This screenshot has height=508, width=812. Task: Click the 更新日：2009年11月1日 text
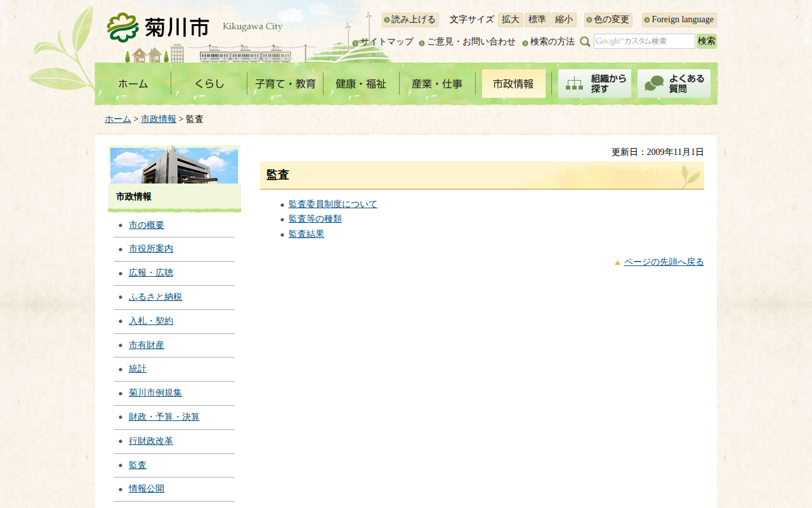pyautogui.click(x=658, y=152)
